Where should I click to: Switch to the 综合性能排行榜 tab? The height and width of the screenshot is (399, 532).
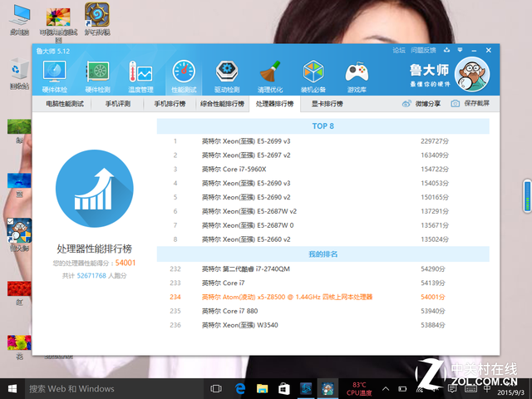point(222,104)
